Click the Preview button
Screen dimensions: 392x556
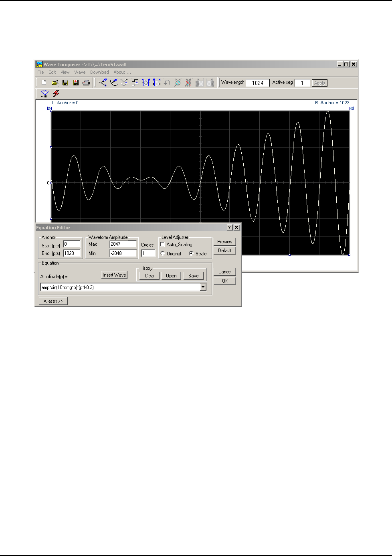[x=225, y=242]
